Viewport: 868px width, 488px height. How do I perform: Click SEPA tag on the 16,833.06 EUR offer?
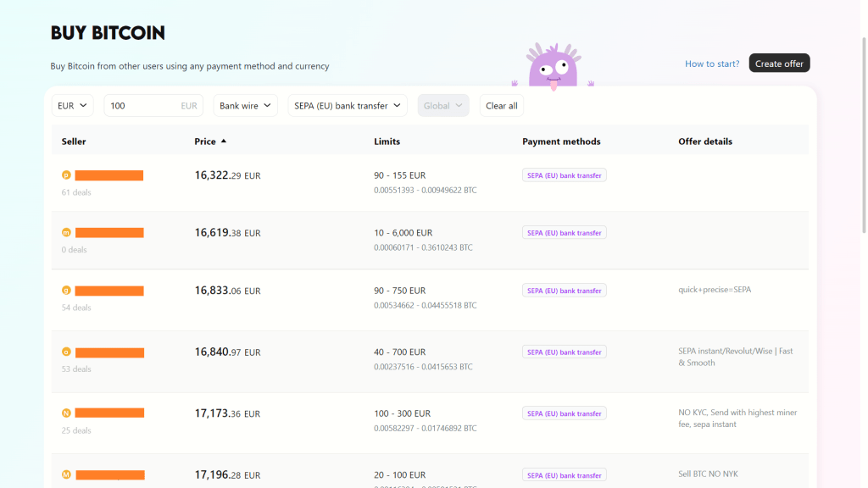click(564, 291)
